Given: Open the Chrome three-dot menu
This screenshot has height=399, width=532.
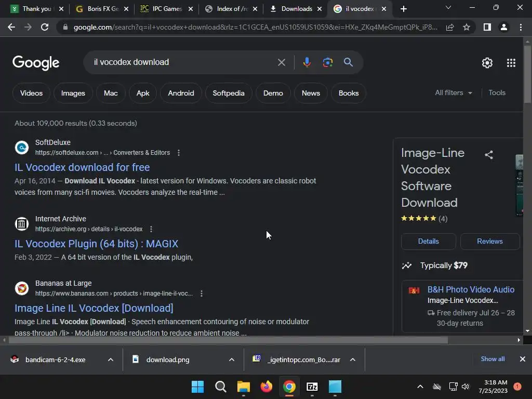Looking at the screenshot, I should click(x=521, y=27).
